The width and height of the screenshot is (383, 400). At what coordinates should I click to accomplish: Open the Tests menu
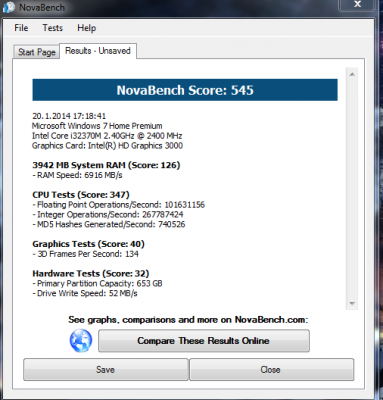click(52, 28)
